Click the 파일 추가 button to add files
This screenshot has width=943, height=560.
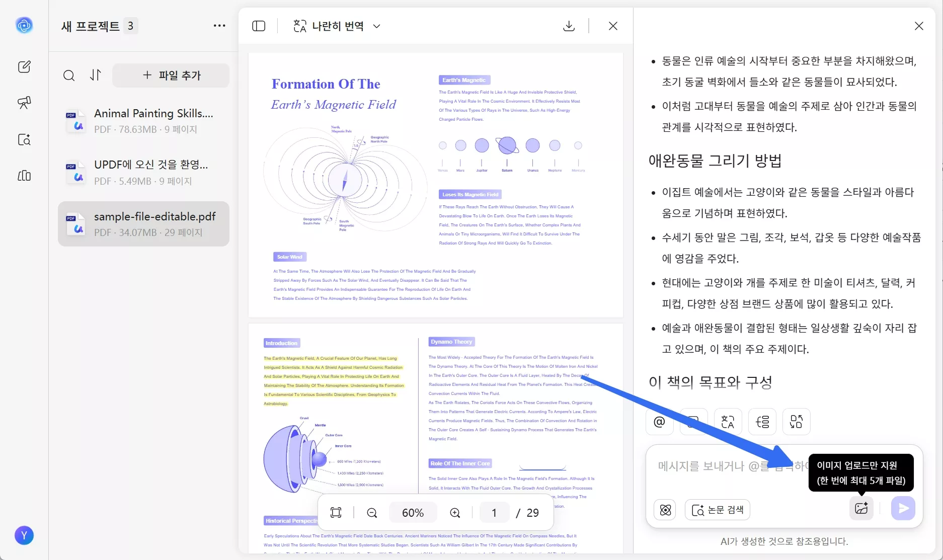171,75
